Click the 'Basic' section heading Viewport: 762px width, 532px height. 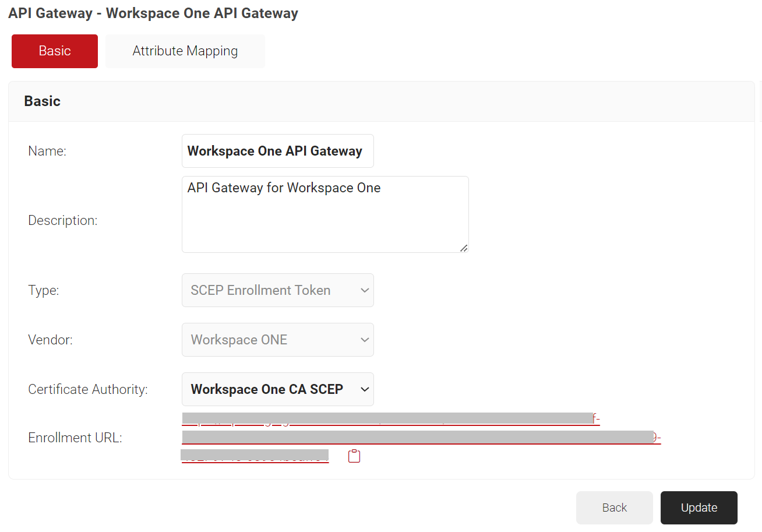(x=43, y=101)
